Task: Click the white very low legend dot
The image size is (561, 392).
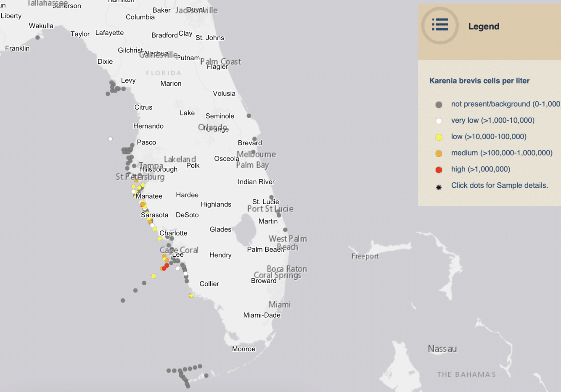Action: point(439,121)
